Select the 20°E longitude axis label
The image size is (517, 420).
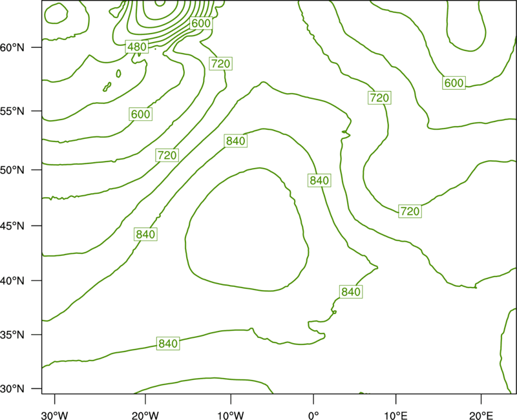(x=481, y=415)
